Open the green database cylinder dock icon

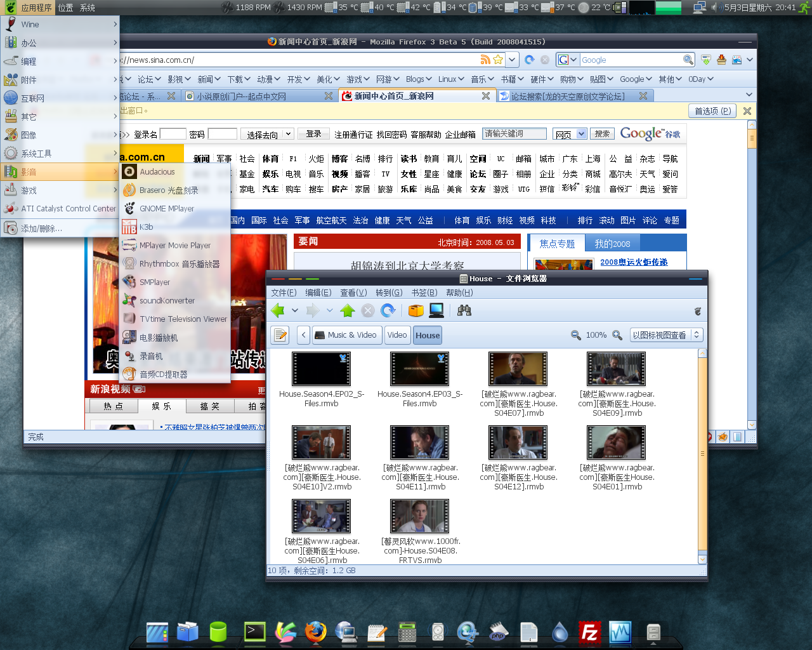pyautogui.click(x=218, y=632)
